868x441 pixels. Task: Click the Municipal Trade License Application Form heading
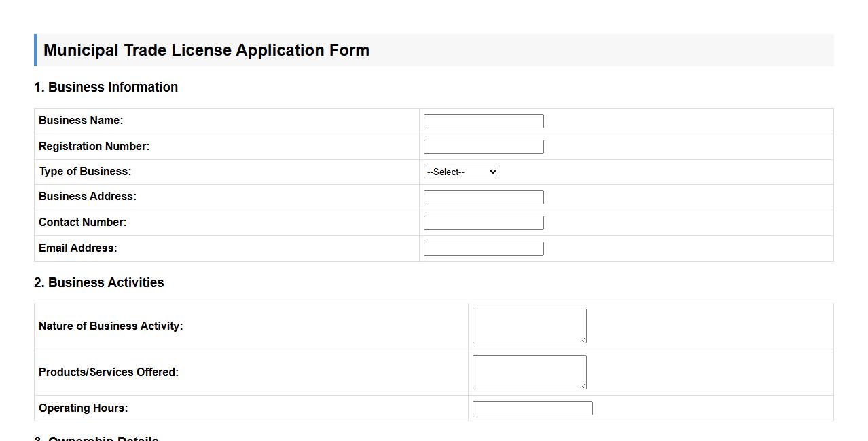coord(206,50)
